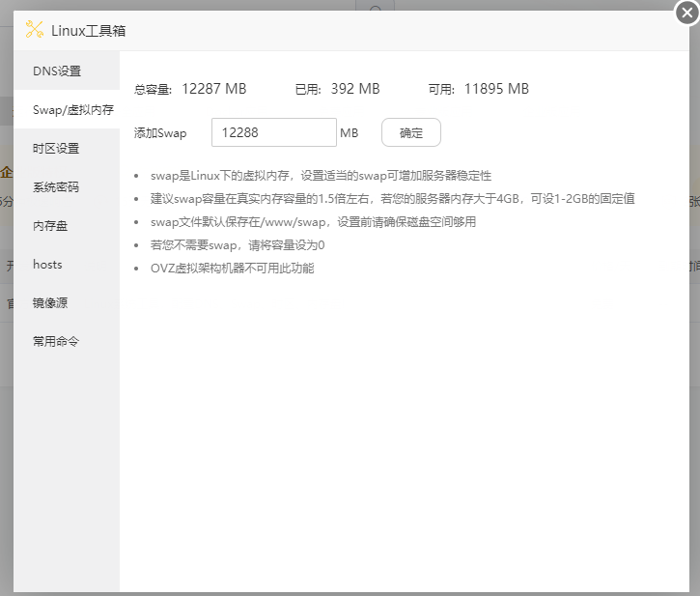Click the OVZ虚拟架构 notice line
Image resolution: width=700 pixels, height=596 pixels.
tap(232, 269)
